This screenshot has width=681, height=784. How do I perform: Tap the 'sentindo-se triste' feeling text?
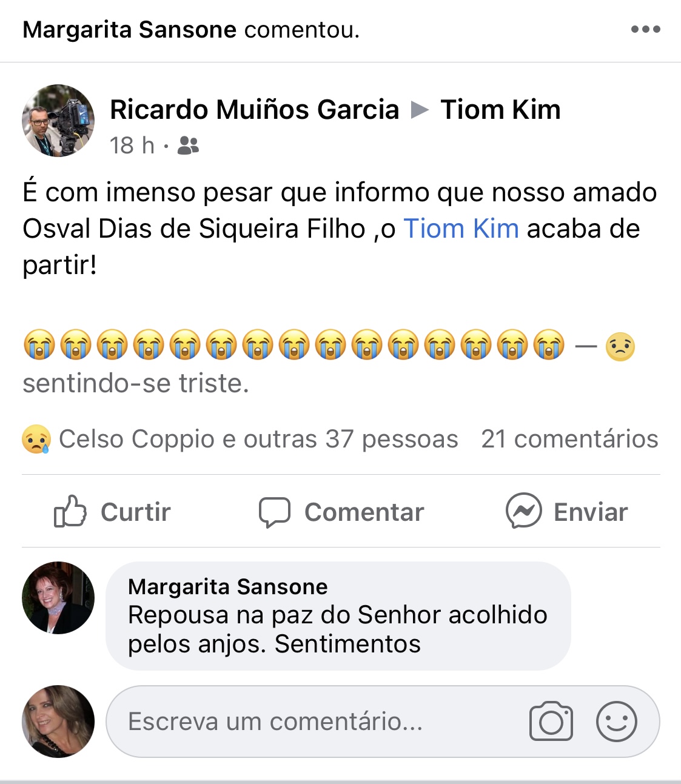136,383
